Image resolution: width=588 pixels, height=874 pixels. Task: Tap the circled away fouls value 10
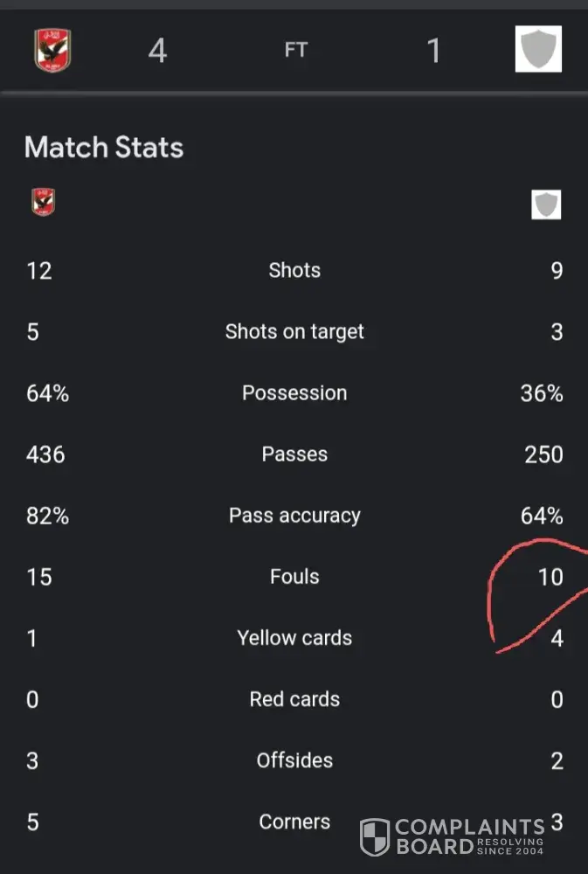pos(550,577)
